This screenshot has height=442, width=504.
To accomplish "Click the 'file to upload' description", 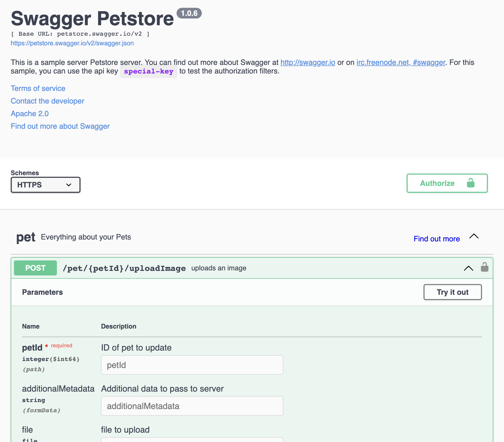I will [125, 430].
